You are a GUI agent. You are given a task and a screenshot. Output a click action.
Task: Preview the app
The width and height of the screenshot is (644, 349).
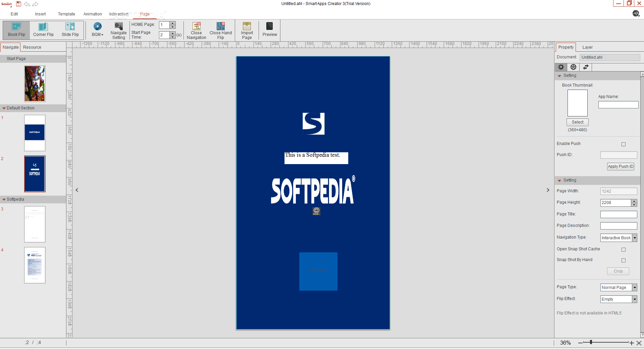point(270,30)
